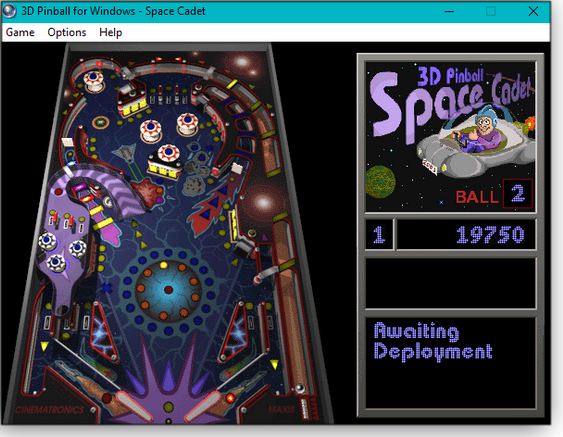
Task: Click the left attack bumper near top center
Action: point(150,130)
